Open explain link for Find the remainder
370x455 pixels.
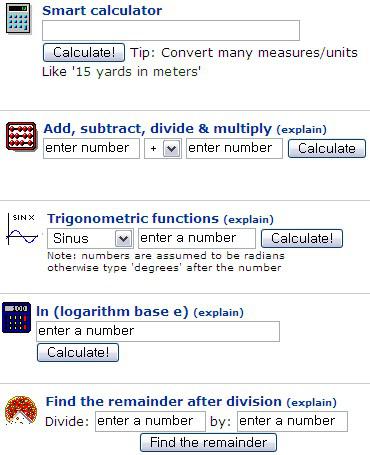(x=311, y=403)
